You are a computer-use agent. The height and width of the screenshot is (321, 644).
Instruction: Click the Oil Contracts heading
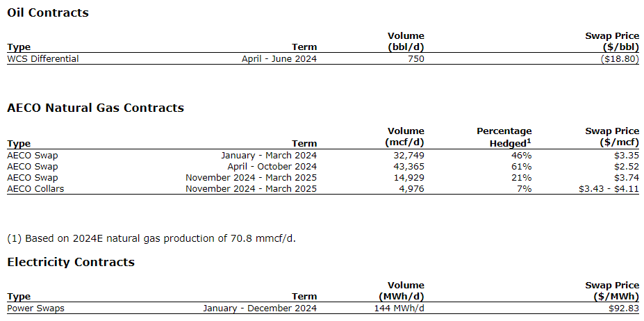[x=48, y=13]
